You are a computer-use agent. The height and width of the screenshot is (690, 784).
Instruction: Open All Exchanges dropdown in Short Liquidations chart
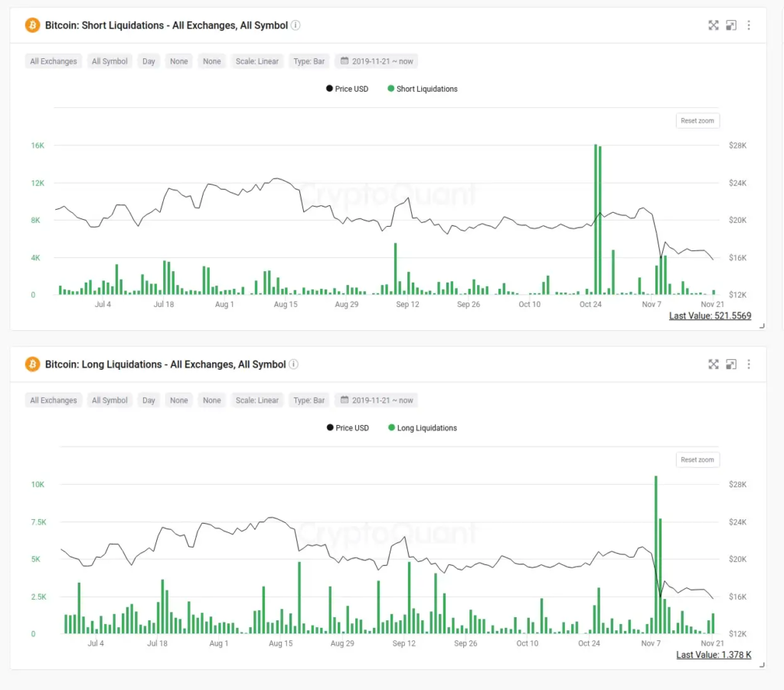[54, 61]
